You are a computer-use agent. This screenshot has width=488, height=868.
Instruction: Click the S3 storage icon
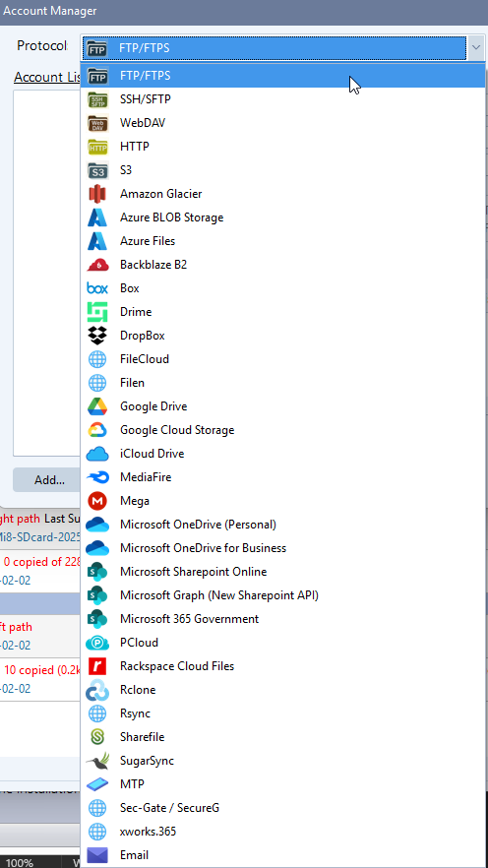pos(97,170)
